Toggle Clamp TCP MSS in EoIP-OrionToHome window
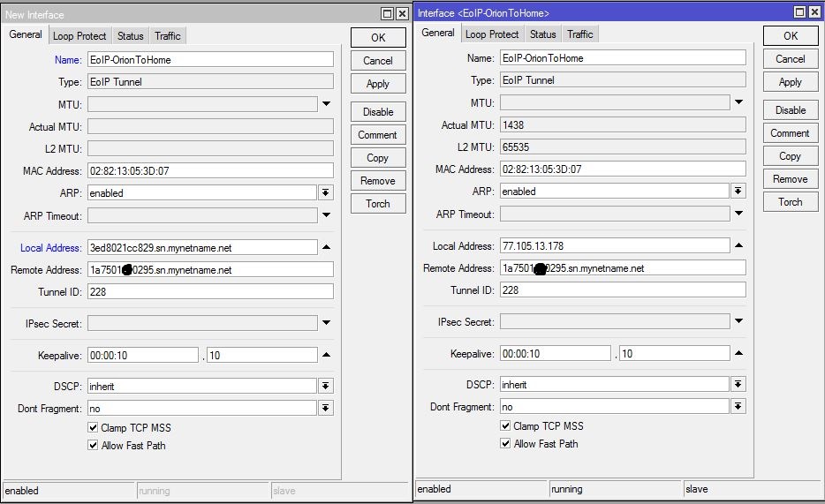The height and width of the screenshot is (504, 825). click(x=505, y=425)
